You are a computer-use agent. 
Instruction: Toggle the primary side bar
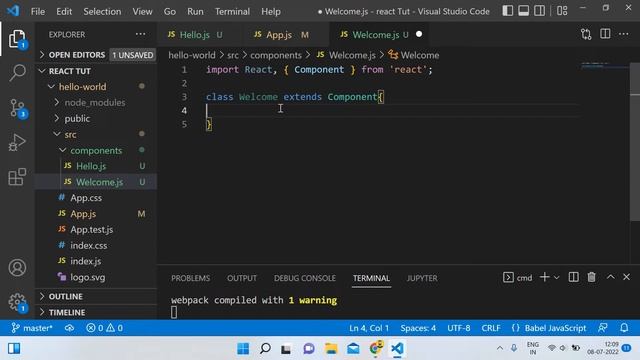tap(507, 11)
